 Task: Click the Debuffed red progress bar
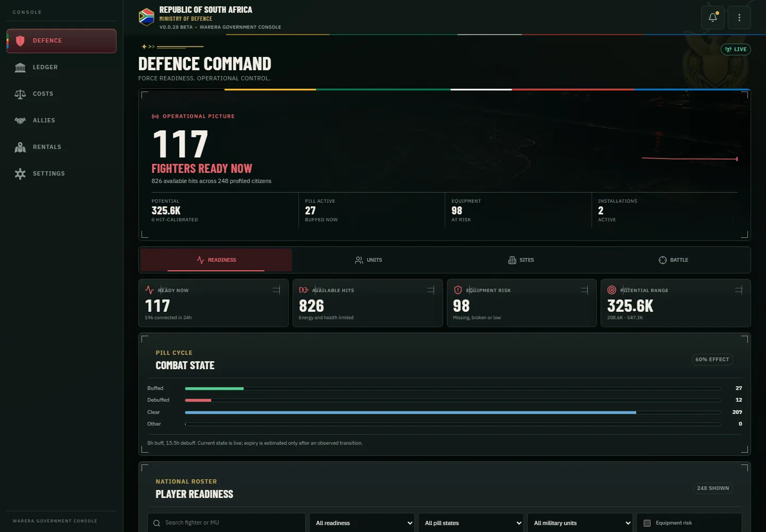[198, 401]
